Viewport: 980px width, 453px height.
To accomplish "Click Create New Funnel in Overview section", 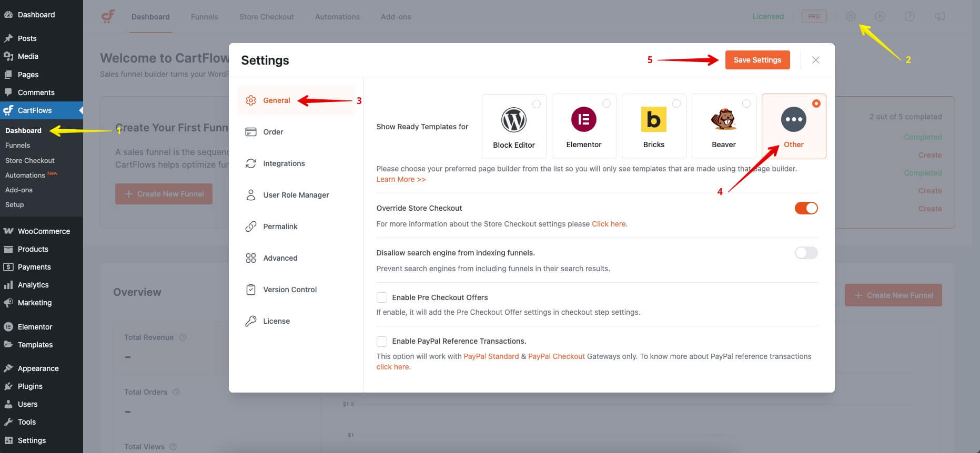I will 893,295.
